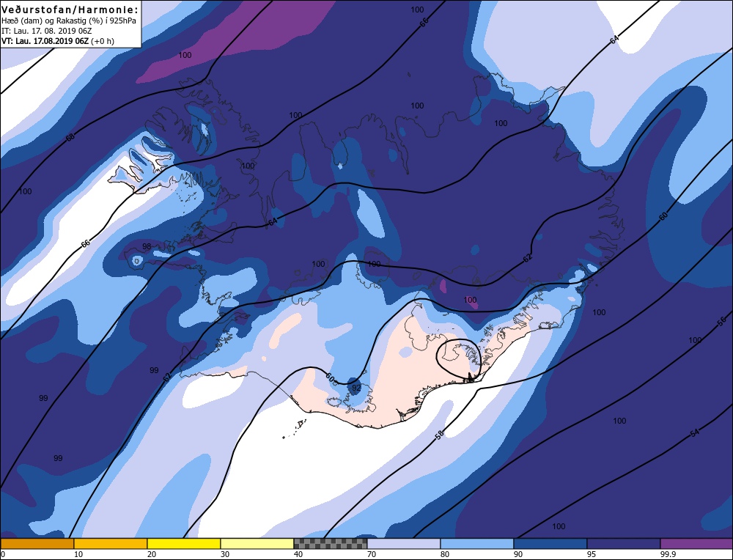Click the 'IT: Lau. 17. 08. 2019 06Z' line
733x560 pixels.
pyautogui.click(x=47, y=31)
